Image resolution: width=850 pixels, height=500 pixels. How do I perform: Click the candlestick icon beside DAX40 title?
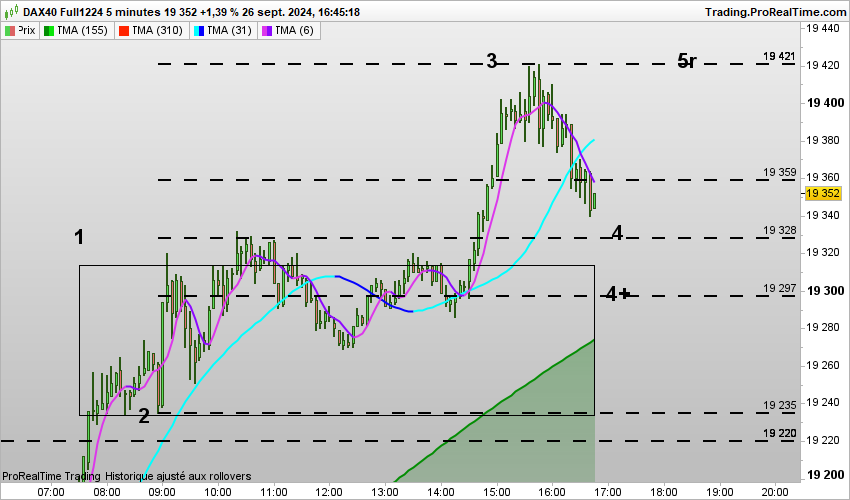tap(11, 11)
